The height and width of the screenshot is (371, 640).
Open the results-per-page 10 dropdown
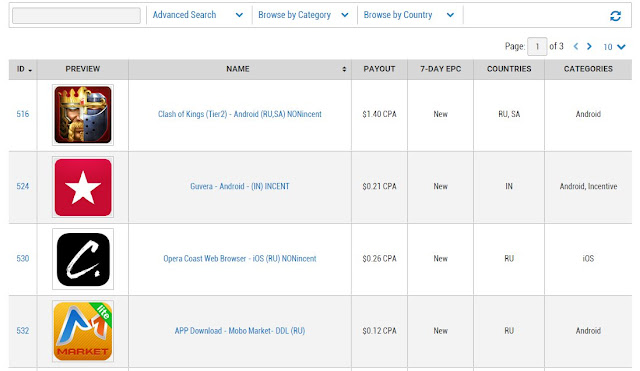(614, 47)
